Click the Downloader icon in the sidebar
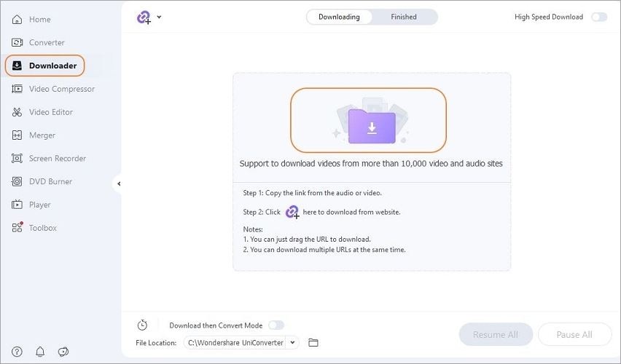 [x=17, y=66]
